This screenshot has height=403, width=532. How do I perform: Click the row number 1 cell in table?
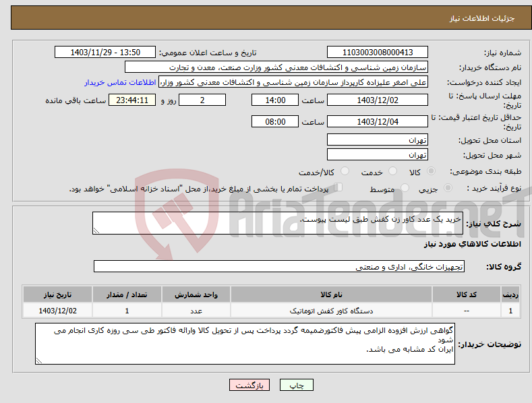pyautogui.click(x=510, y=311)
